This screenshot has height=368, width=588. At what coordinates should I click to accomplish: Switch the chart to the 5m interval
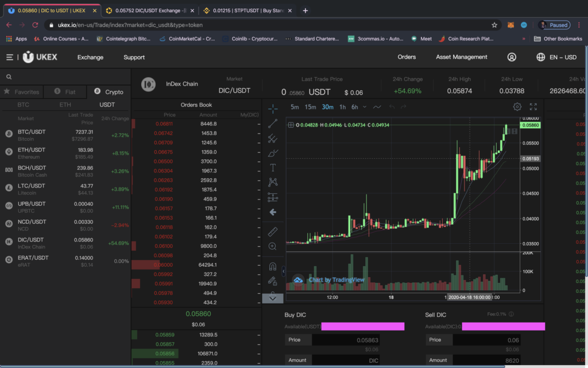[295, 107]
